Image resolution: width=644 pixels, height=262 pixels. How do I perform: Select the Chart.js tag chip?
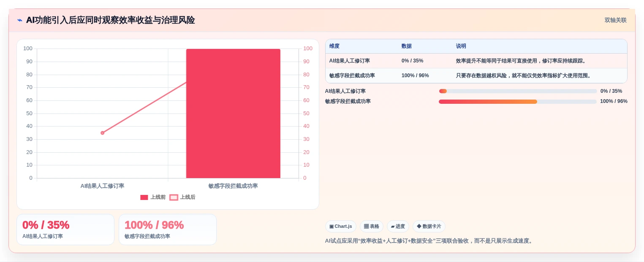pyautogui.click(x=340, y=227)
